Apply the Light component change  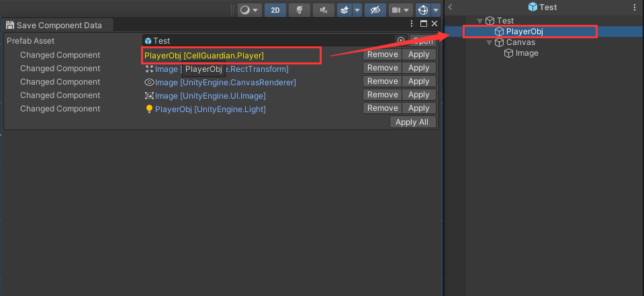tap(418, 108)
